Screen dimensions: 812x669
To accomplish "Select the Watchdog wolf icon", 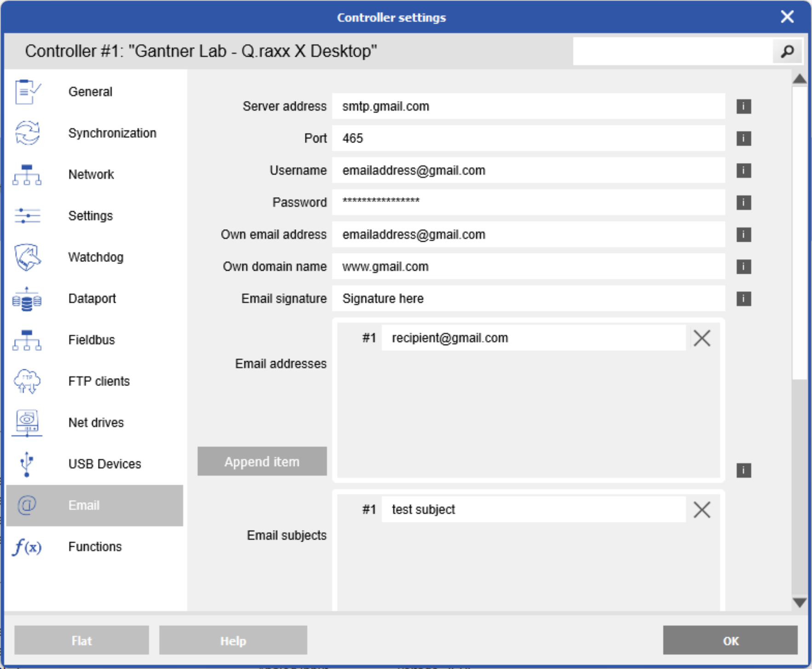I will (x=27, y=257).
